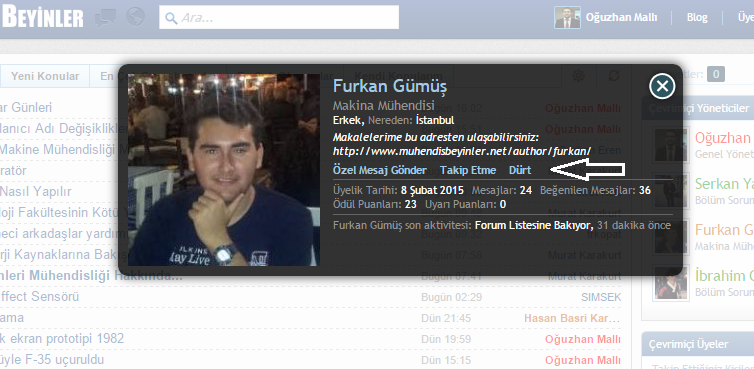Click Forum Listesine Bakıyor activity text
This screenshot has width=754, height=369.
(x=534, y=225)
